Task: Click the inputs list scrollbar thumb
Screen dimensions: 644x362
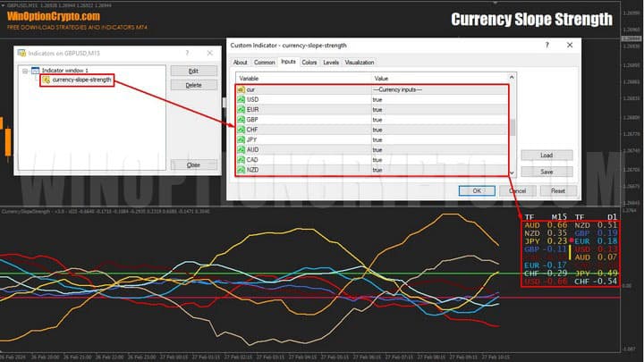Action: click(x=512, y=127)
